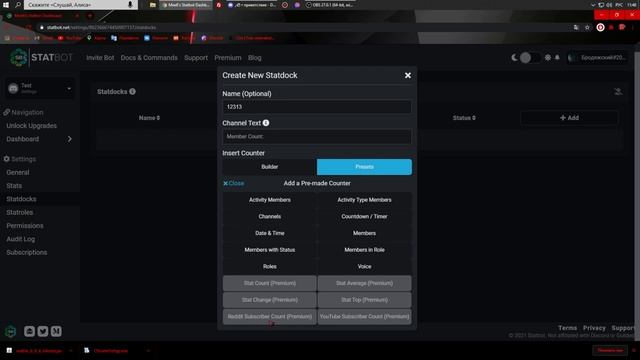Select the Countdown / Timer preset
This screenshot has height=360, width=640.
tap(364, 217)
